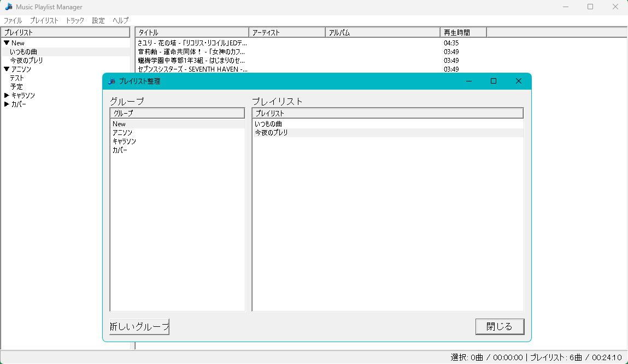The image size is (628, 364).
Task: Click the 04:35 duration cell
Action: 451,43
